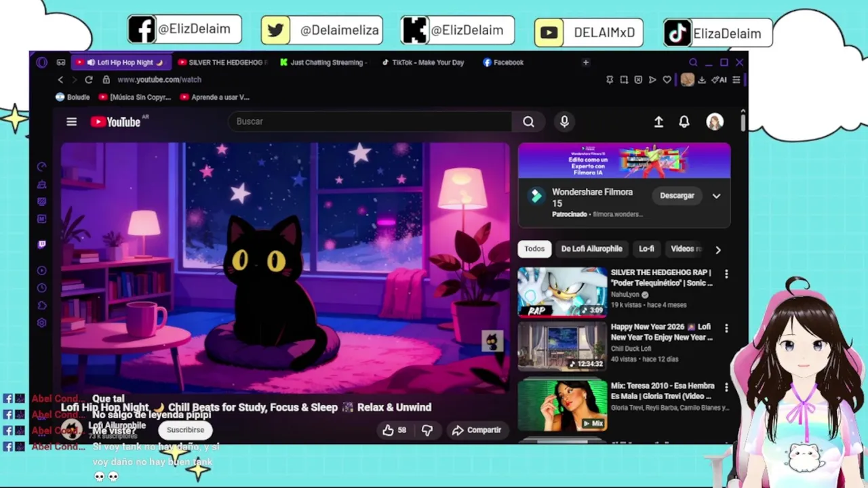
Task: Switch to the Facebook tab
Action: point(504,62)
